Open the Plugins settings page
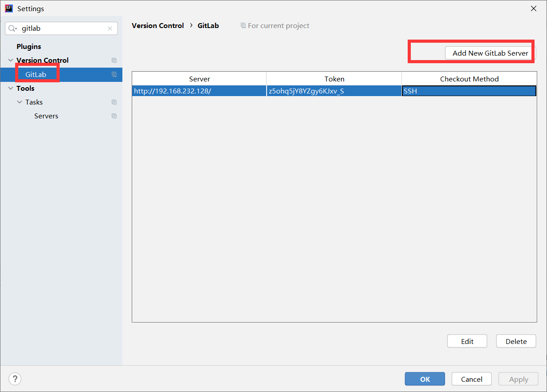 click(28, 46)
